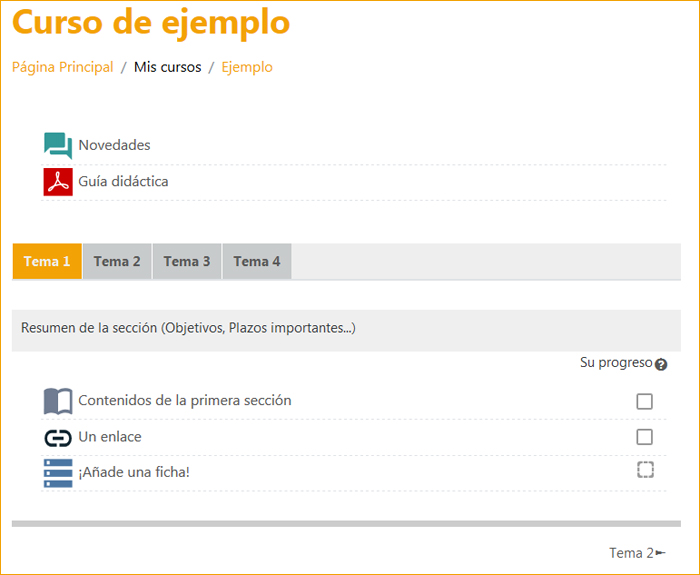Open the Guía didáctica link text

click(123, 182)
